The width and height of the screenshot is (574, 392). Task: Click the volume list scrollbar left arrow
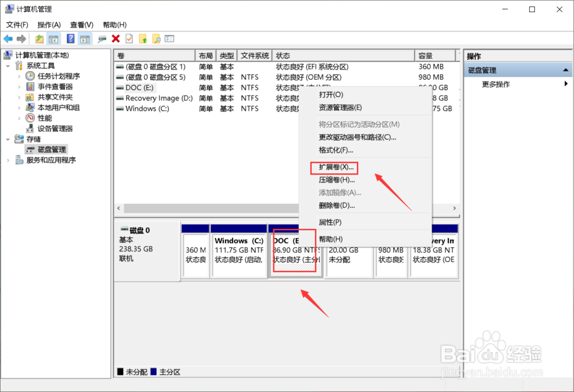click(x=119, y=208)
